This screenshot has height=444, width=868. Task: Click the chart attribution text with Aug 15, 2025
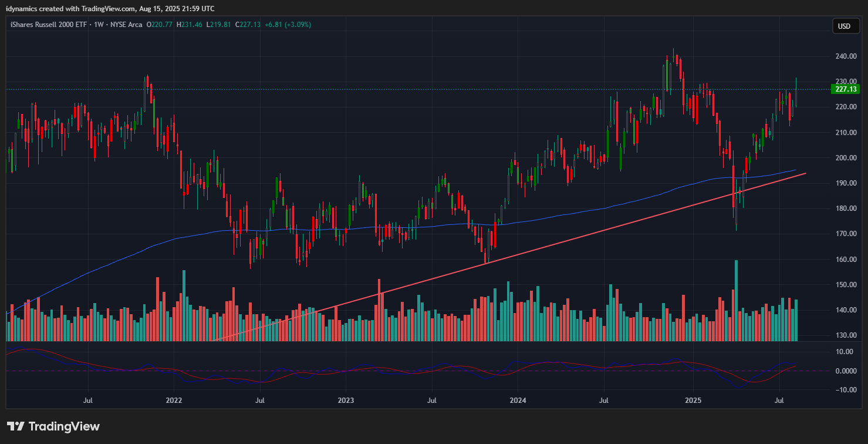[x=110, y=8]
